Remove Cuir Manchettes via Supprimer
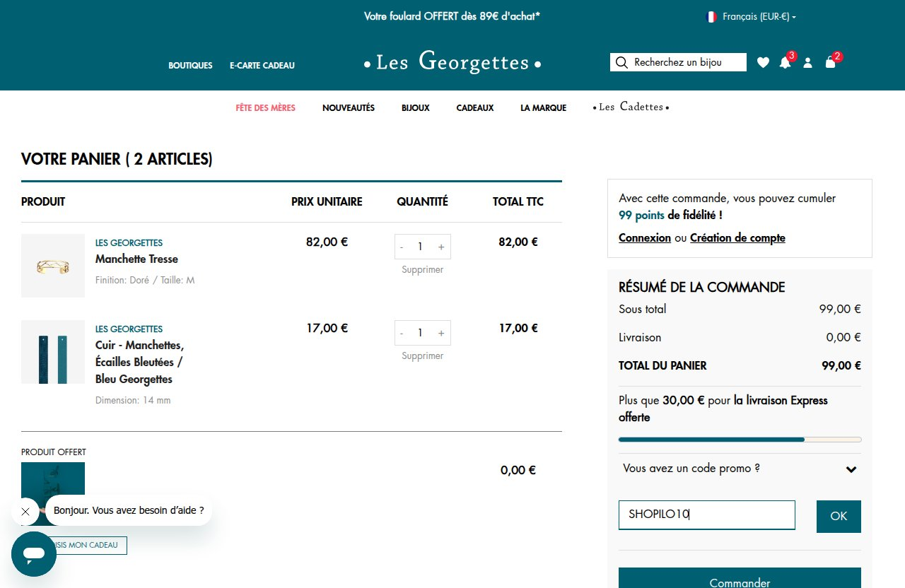The width and height of the screenshot is (905, 588). tap(423, 355)
